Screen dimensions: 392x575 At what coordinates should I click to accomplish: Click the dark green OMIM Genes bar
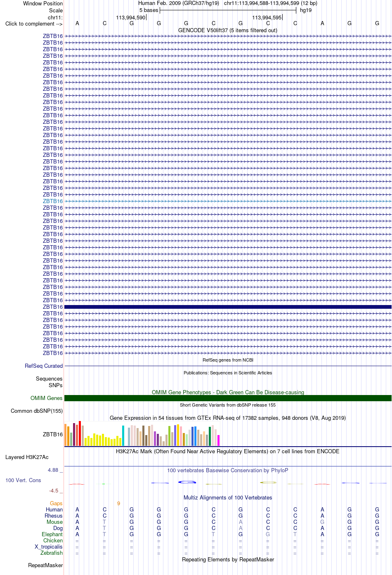pos(228,398)
